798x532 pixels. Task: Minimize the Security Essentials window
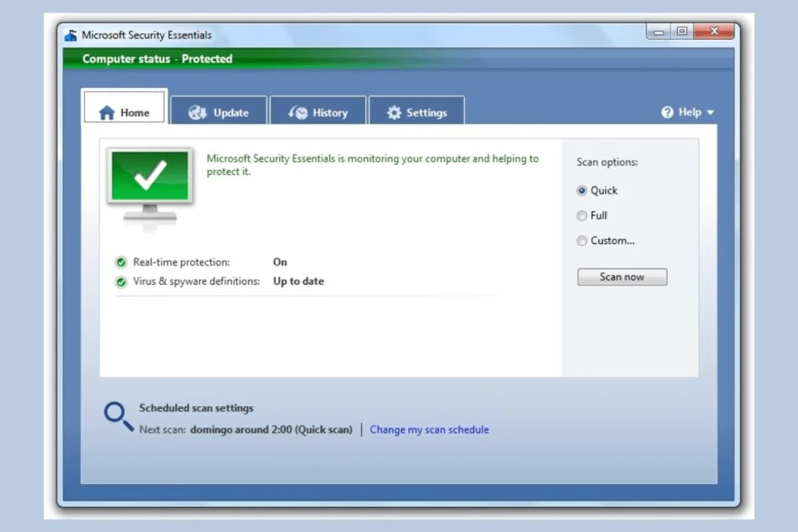(658, 31)
